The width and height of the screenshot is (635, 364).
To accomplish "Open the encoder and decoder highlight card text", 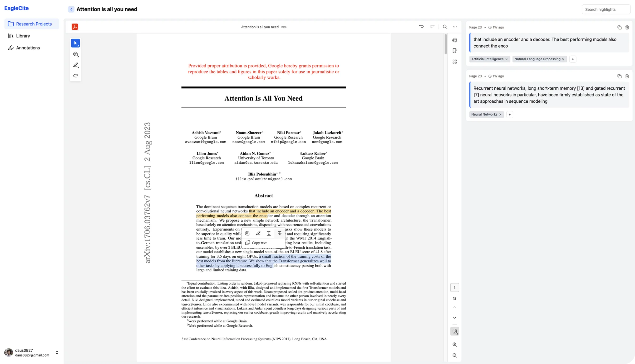I will tap(549, 43).
